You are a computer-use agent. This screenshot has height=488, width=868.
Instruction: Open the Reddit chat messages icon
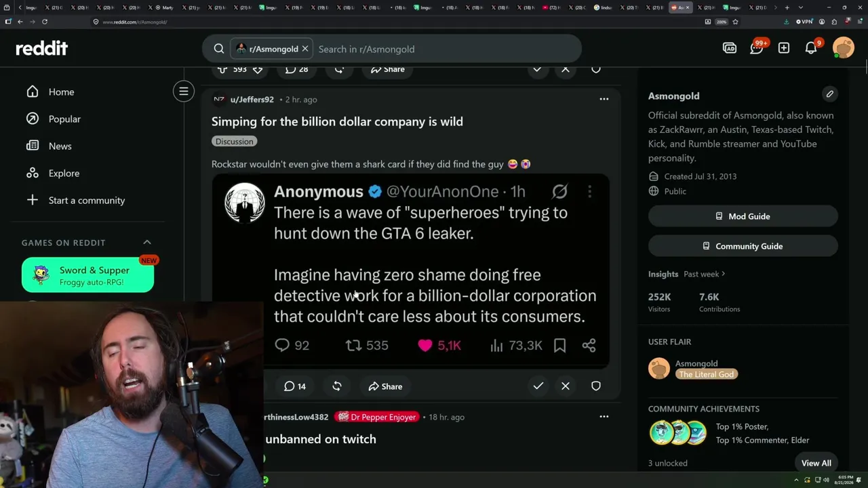point(757,48)
